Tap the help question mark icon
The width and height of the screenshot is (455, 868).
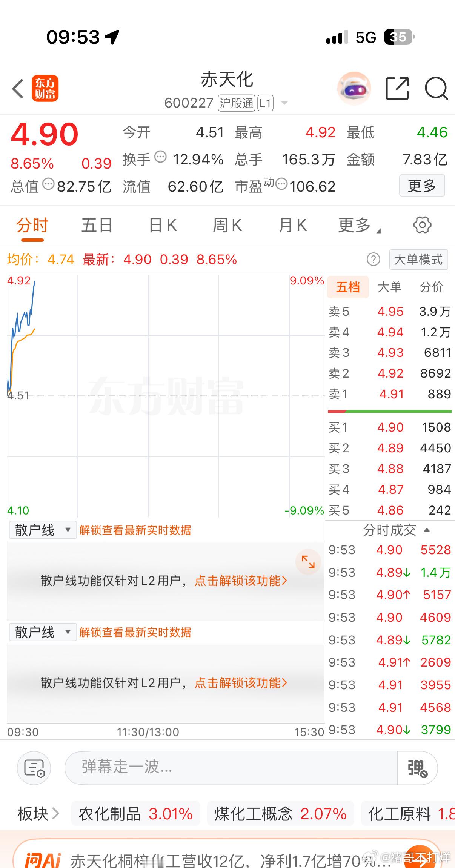coord(373,260)
